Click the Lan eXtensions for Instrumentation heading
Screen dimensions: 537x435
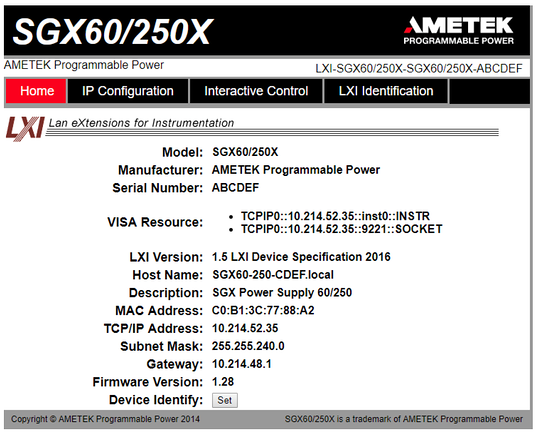click(141, 123)
